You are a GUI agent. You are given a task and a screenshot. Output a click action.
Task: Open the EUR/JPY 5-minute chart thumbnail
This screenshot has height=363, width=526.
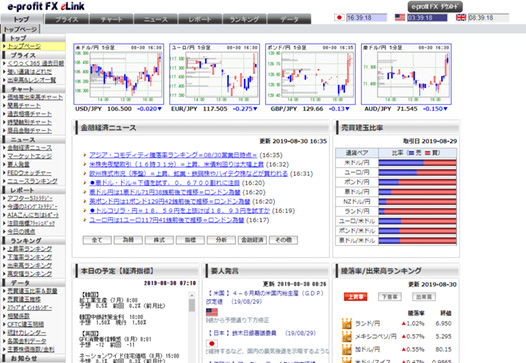[x=214, y=74]
